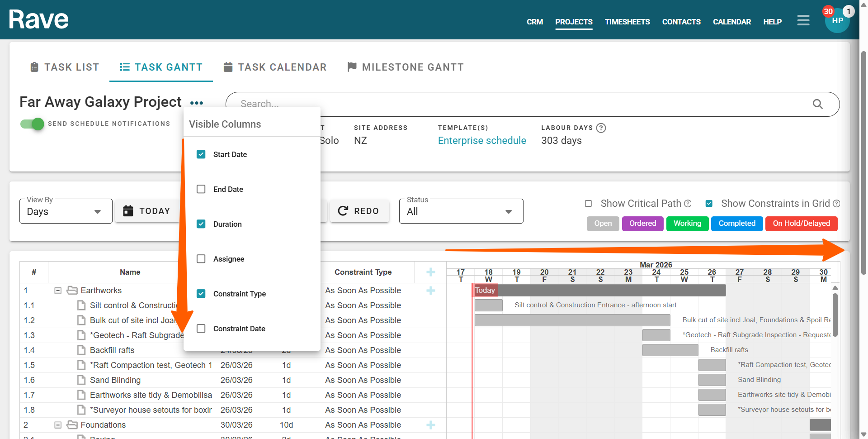Click the Search input field
868x439 pixels.
[520, 104]
